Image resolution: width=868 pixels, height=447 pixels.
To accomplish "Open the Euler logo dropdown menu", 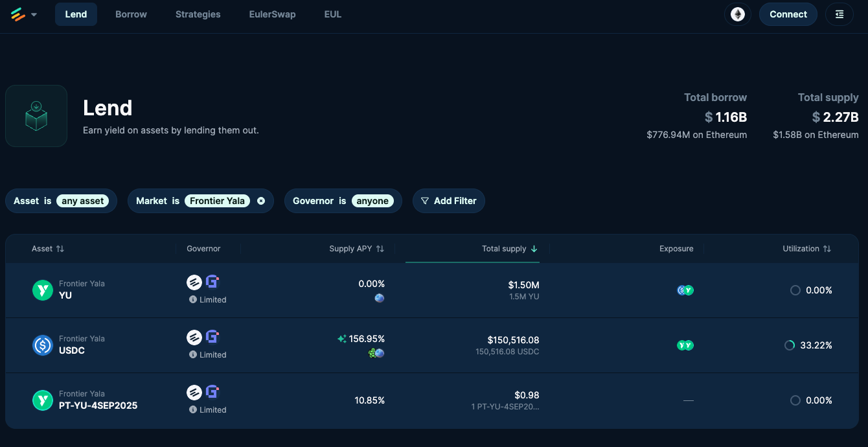I will (24, 14).
